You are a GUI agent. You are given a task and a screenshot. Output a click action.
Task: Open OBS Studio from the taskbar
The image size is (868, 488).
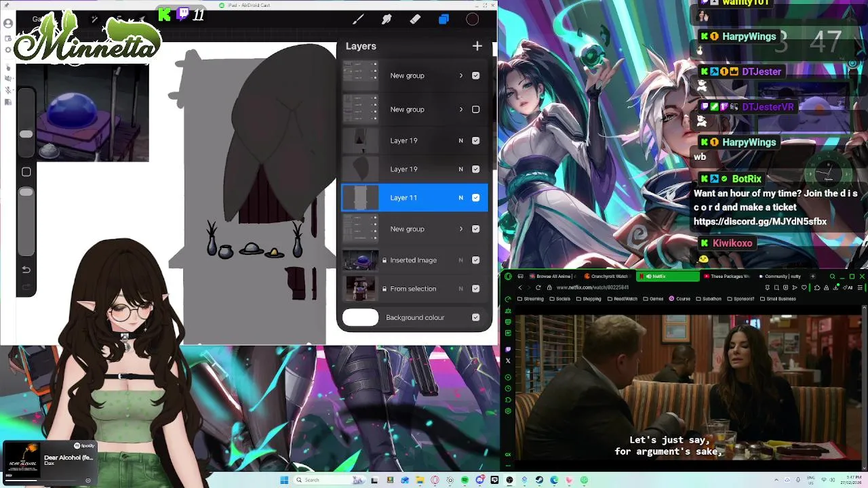click(509, 480)
